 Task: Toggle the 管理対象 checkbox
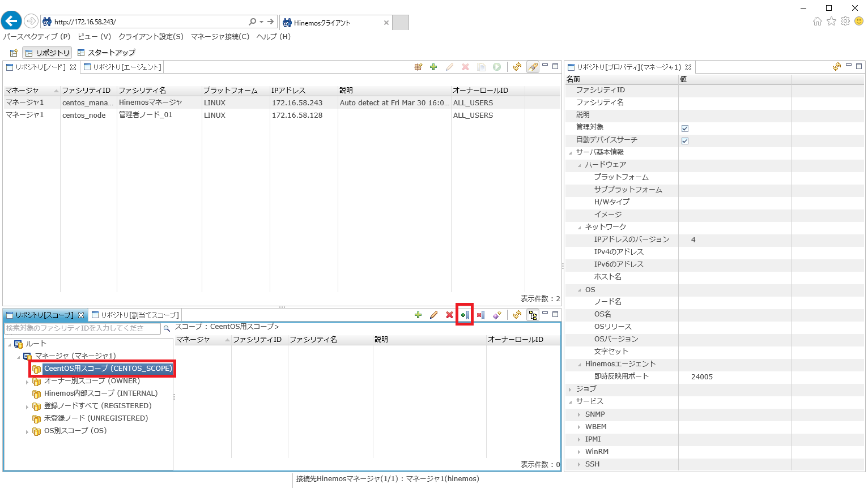click(x=685, y=129)
